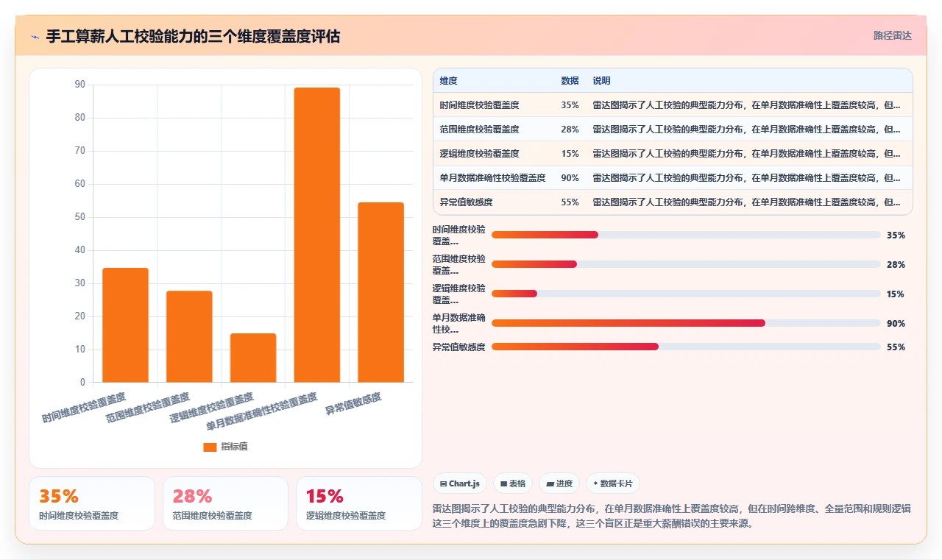Select the 异常值敏感度 table row name
Viewport: 942px width, 560px height.
[466, 202]
